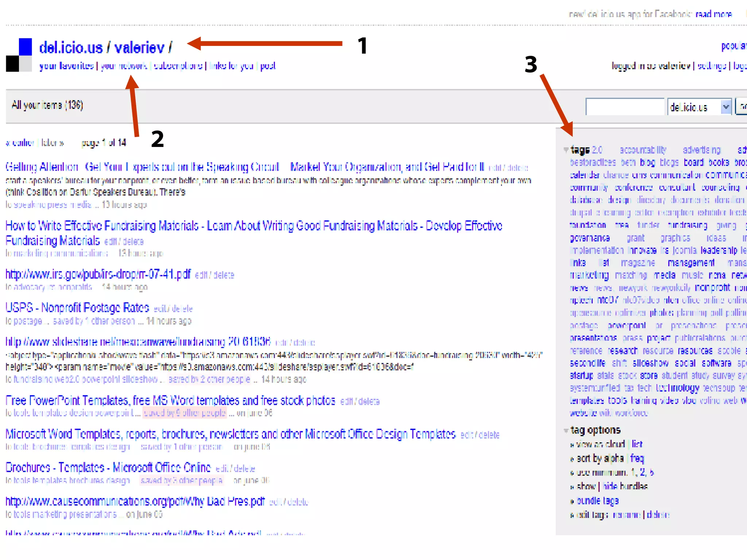Open the 'your network' menu link
This screenshot has height=560, width=747.
(124, 66)
